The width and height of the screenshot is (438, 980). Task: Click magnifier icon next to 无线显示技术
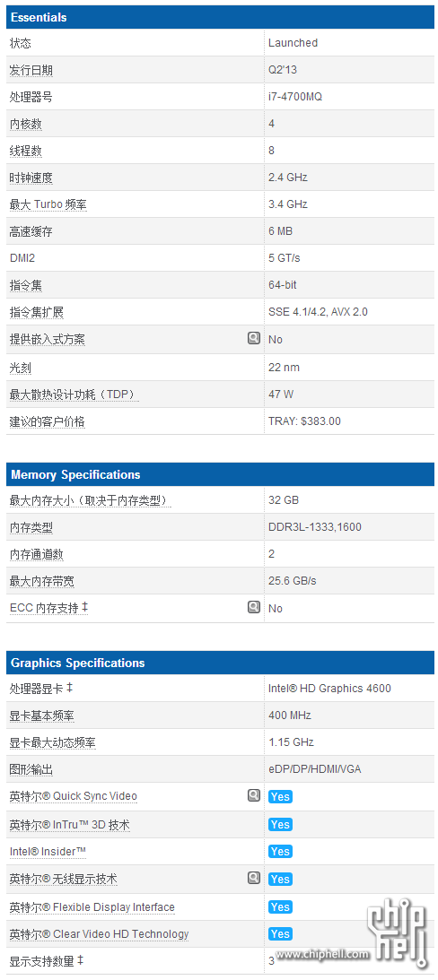(x=253, y=878)
